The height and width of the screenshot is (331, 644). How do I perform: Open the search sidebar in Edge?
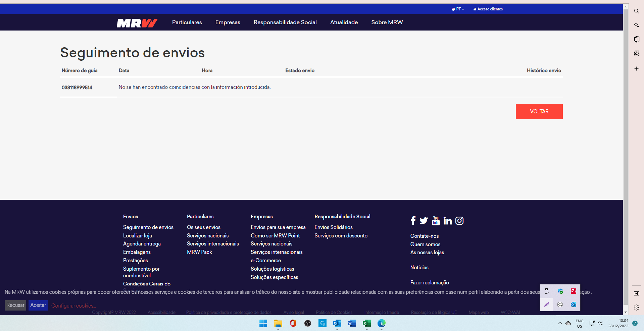pos(636,11)
